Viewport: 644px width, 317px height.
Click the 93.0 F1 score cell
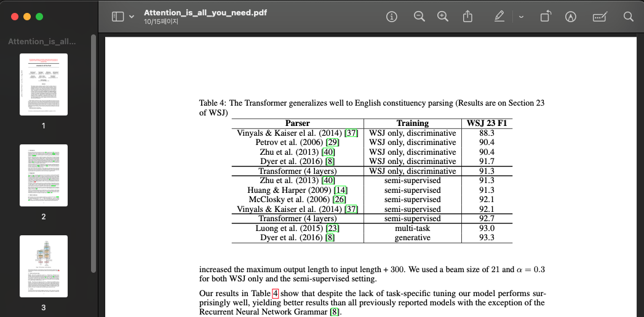click(487, 228)
